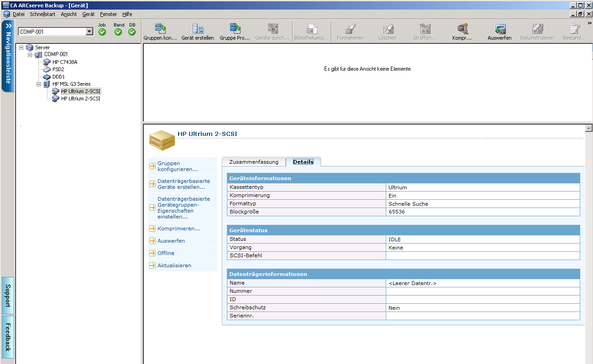
Task: Expand the Navigationsleiste sidebar
Action: pyautogui.click(x=8, y=26)
